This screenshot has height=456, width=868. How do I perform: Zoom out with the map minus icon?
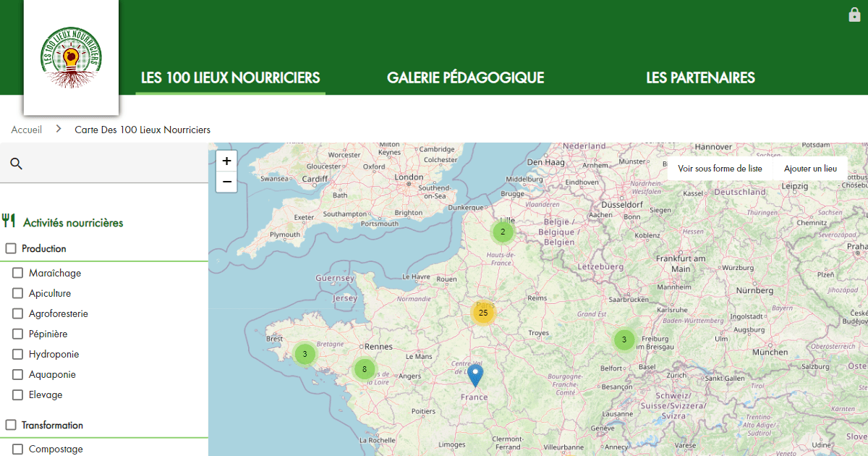click(226, 181)
